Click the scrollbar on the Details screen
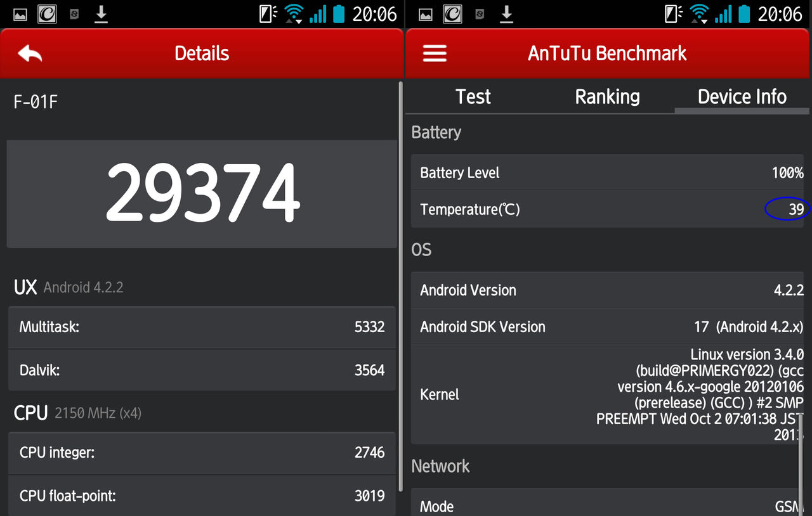The height and width of the screenshot is (516, 812). [400, 287]
